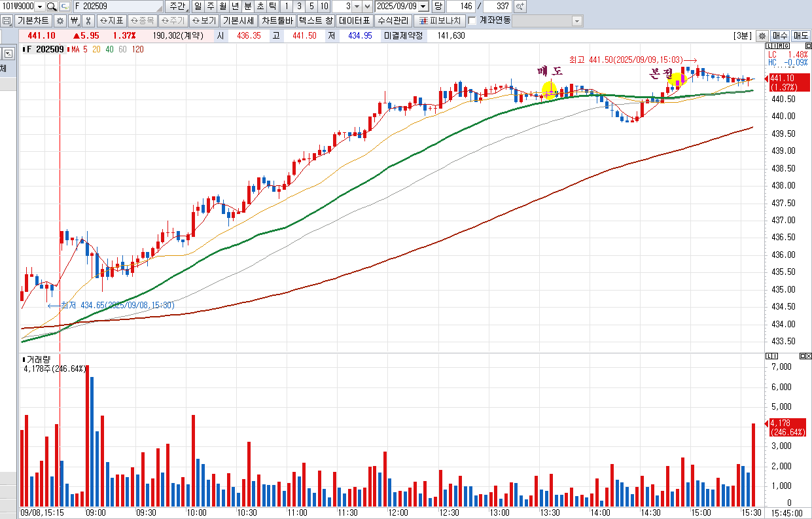
Task: Click the small arrow icon box above the left sidebar
Action: coord(9,54)
